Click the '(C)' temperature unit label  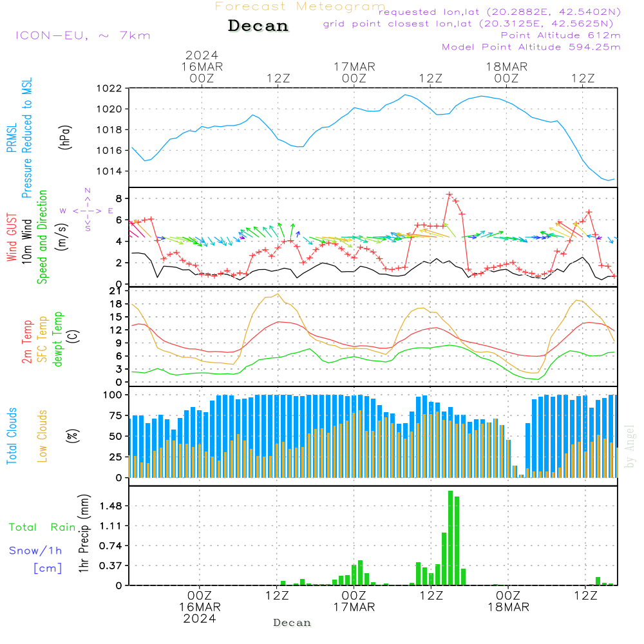[73, 337]
